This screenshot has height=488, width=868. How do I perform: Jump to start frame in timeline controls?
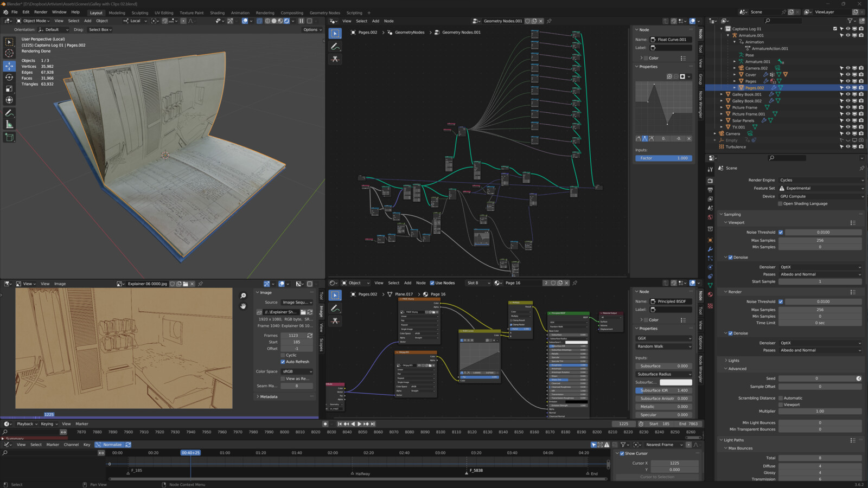[340, 424]
